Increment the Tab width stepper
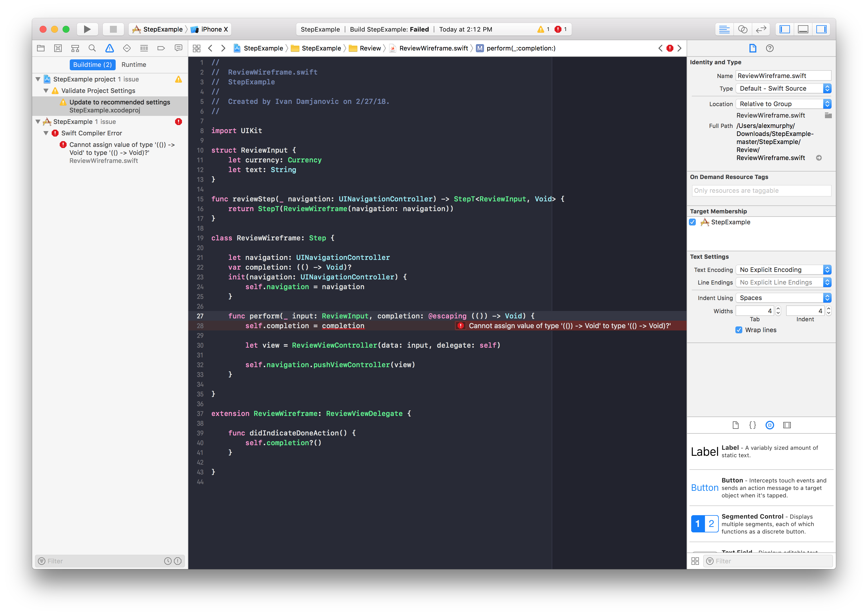Image resolution: width=868 pixels, height=615 pixels. [778, 309]
